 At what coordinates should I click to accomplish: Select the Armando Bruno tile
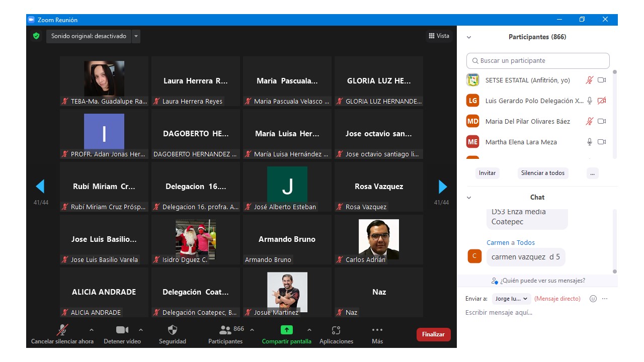287,239
